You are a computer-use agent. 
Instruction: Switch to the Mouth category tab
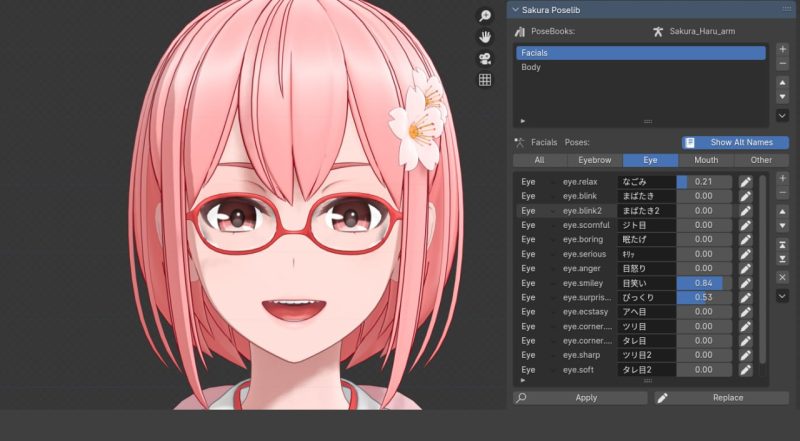pyautogui.click(x=706, y=160)
